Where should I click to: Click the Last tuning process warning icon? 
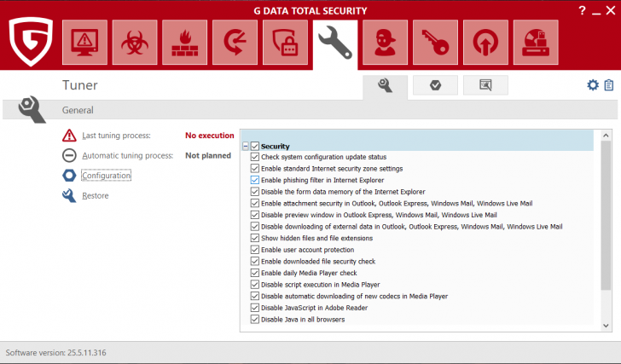[69, 136]
